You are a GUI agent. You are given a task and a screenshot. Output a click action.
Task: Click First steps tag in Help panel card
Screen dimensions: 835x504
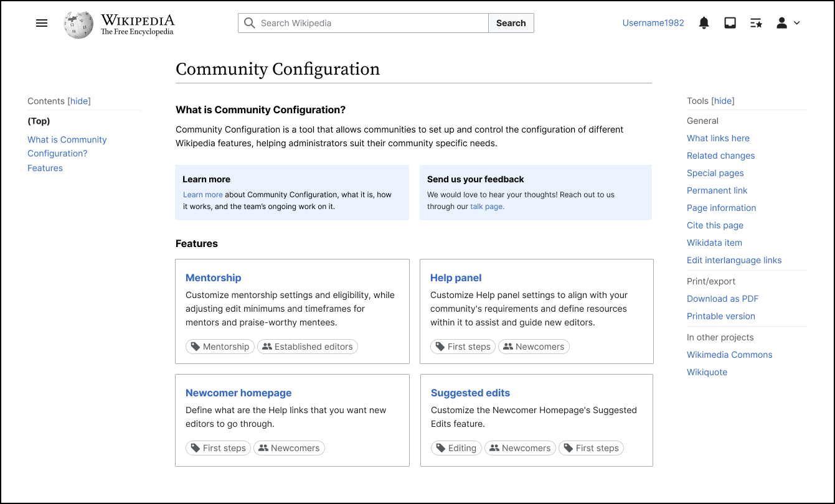pyautogui.click(x=463, y=347)
